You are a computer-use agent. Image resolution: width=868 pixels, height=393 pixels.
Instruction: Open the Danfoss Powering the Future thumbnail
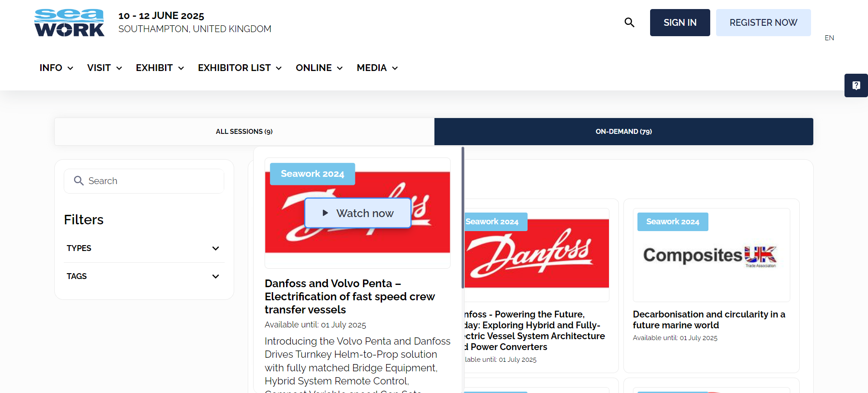coord(537,255)
